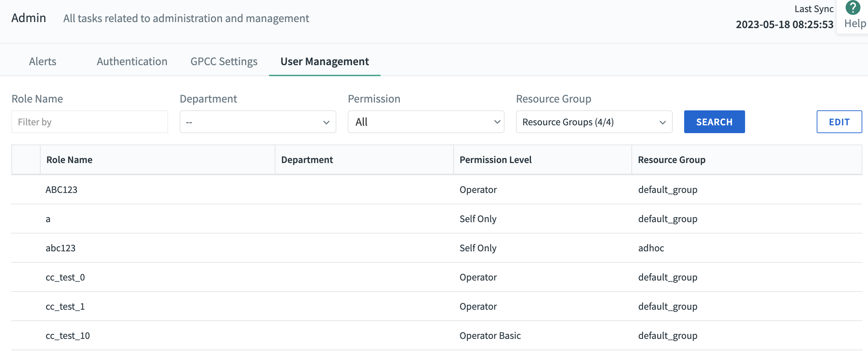
Task: Click the Admin page title
Action: (29, 18)
